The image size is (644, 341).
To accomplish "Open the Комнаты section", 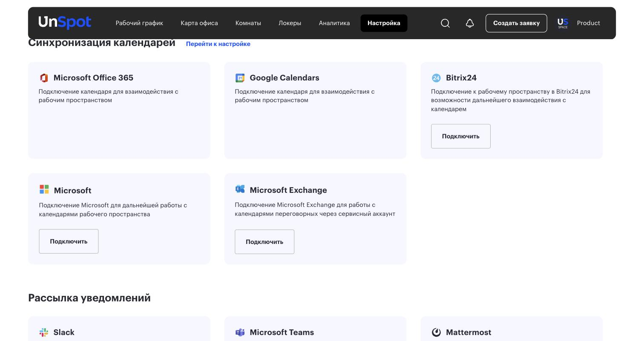I will click(x=248, y=23).
